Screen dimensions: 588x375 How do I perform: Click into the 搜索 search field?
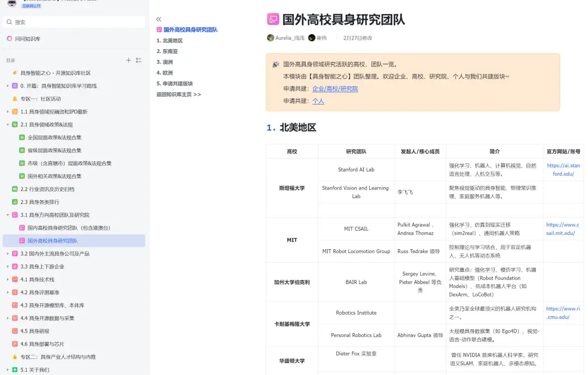pyautogui.click(x=74, y=22)
